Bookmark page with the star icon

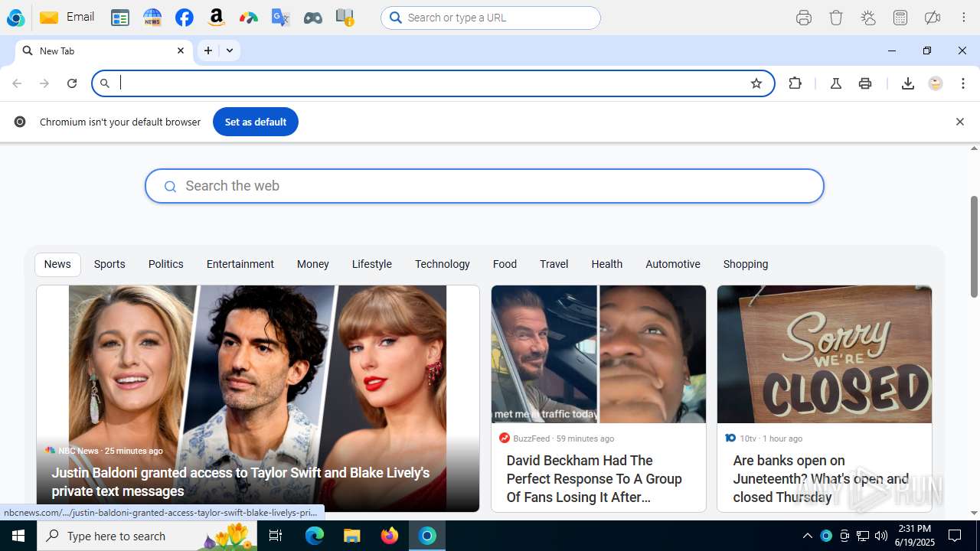coord(756,83)
